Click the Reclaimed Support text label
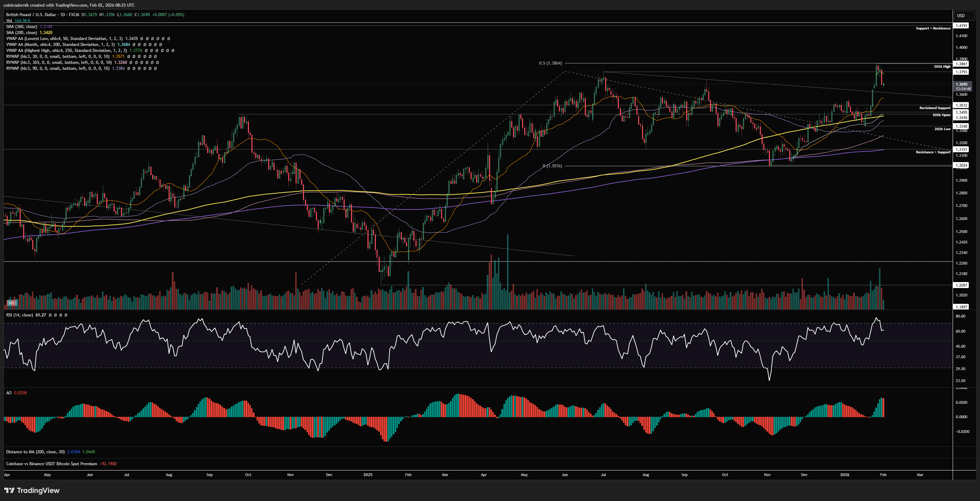 pyautogui.click(x=935, y=108)
